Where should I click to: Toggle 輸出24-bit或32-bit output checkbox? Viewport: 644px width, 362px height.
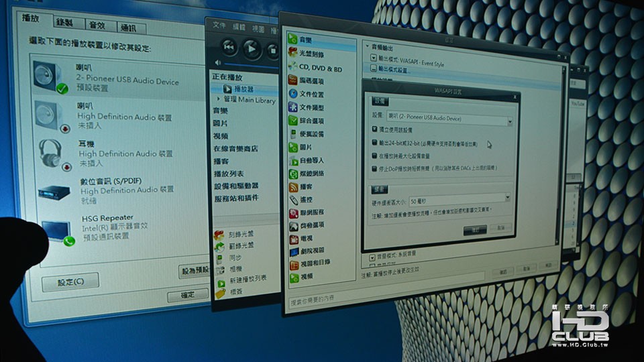[374, 143]
